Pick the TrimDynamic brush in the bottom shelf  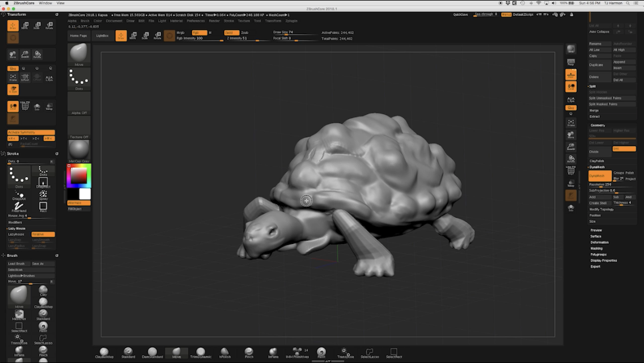click(201, 353)
